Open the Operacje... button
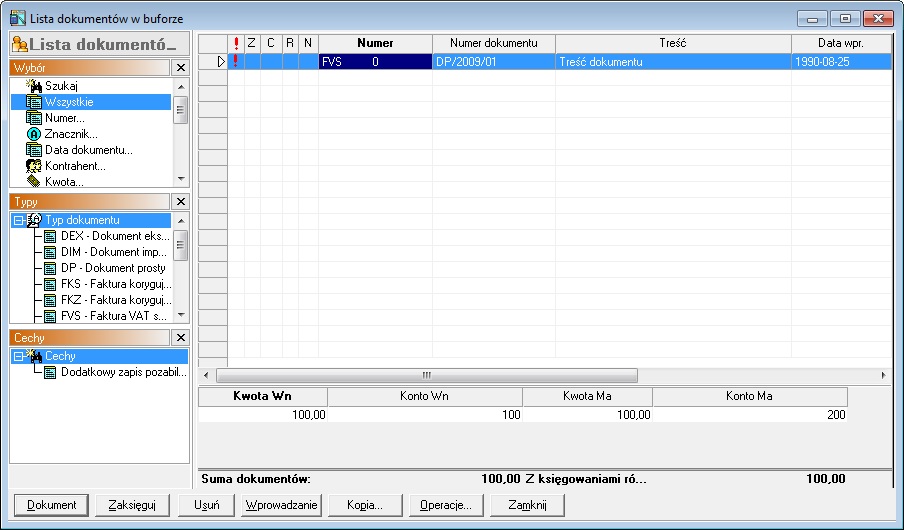This screenshot has height=530, width=904. click(x=447, y=505)
